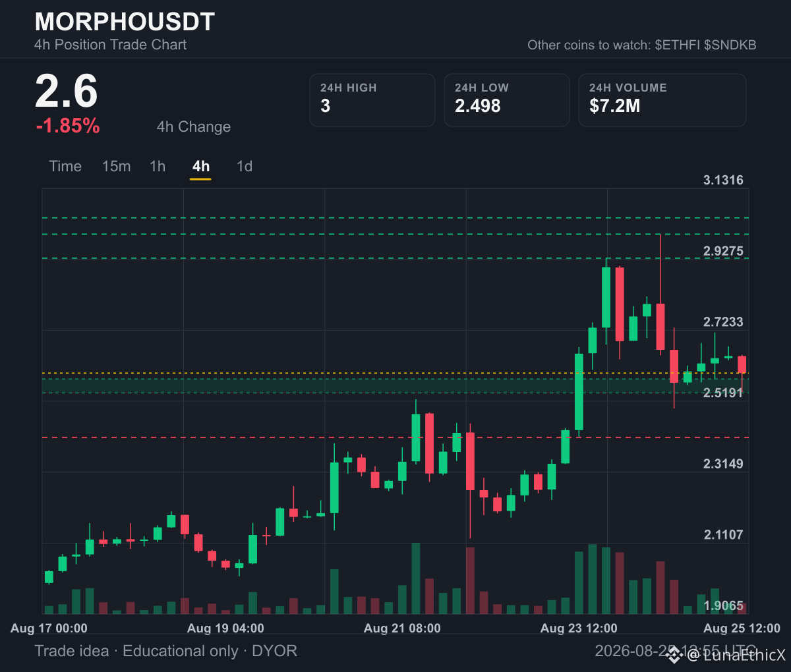The image size is (791, 672).
Task: Click the 24H HIGH stat card
Action: tap(372, 100)
